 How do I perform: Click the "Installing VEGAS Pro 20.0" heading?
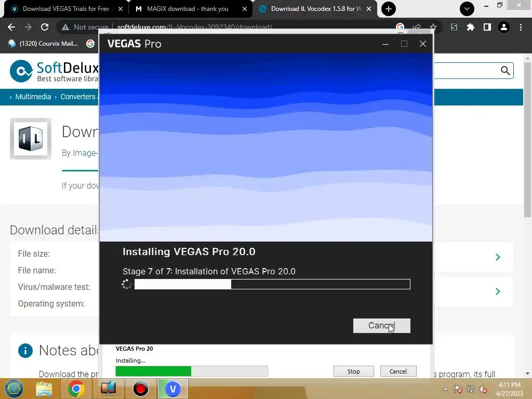(x=189, y=251)
